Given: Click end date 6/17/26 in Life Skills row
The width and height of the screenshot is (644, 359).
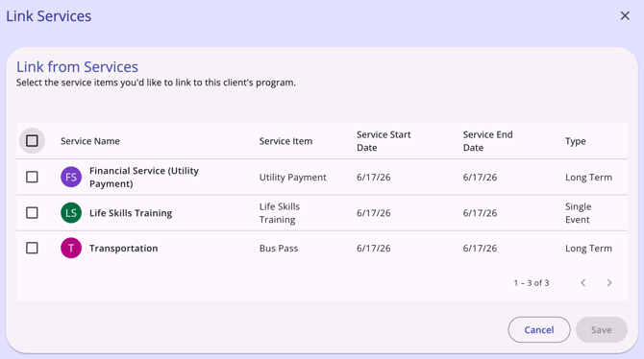Looking at the screenshot, I should click(480, 213).
